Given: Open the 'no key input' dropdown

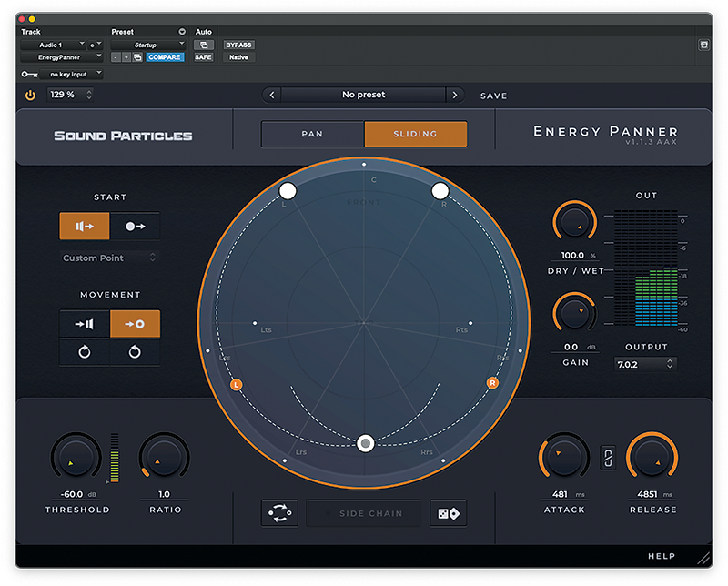Looking at the screenshot, I should tap(72, 75).
